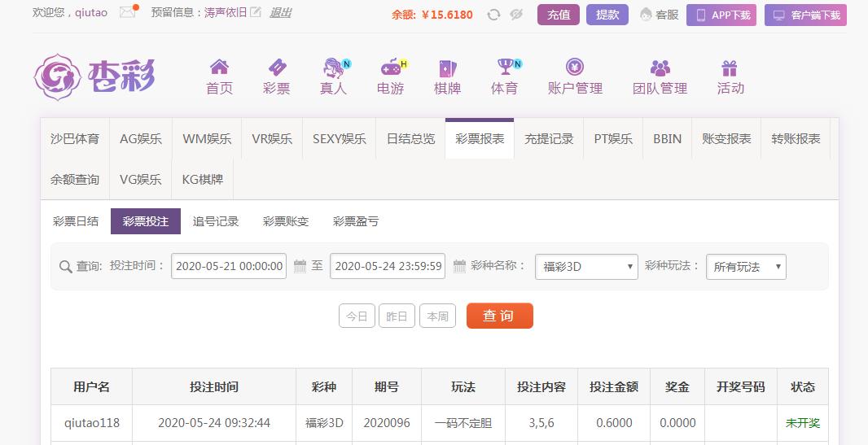Click start time input field
The height and width of the screenshot is (445, 868).
pyautogui.click(x=229, y=266)
